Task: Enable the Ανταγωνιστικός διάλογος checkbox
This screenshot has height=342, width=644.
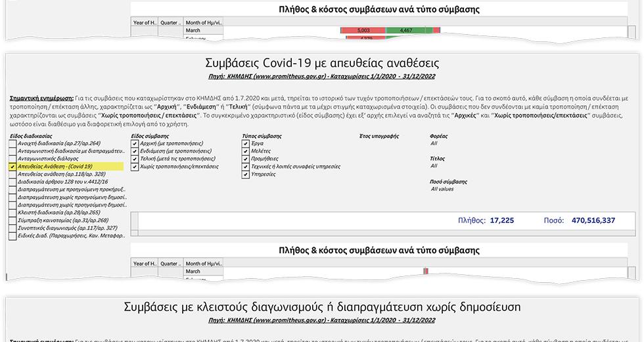Action: pyautogui.click(x=12, y=159)
